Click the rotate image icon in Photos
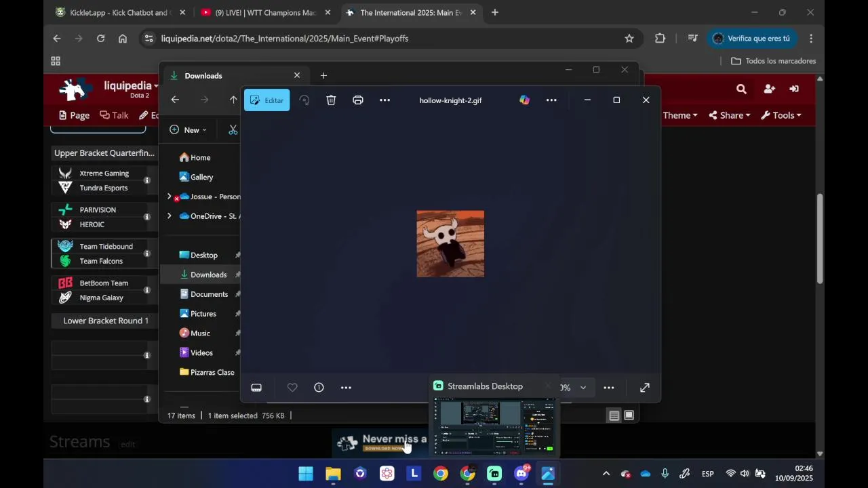Image resolution: width=868 pixels, height=488 pixels. click(304, 100)
